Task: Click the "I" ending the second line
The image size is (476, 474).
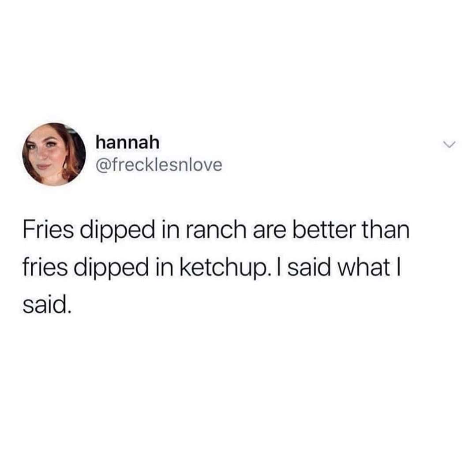Action: [399, 268]
